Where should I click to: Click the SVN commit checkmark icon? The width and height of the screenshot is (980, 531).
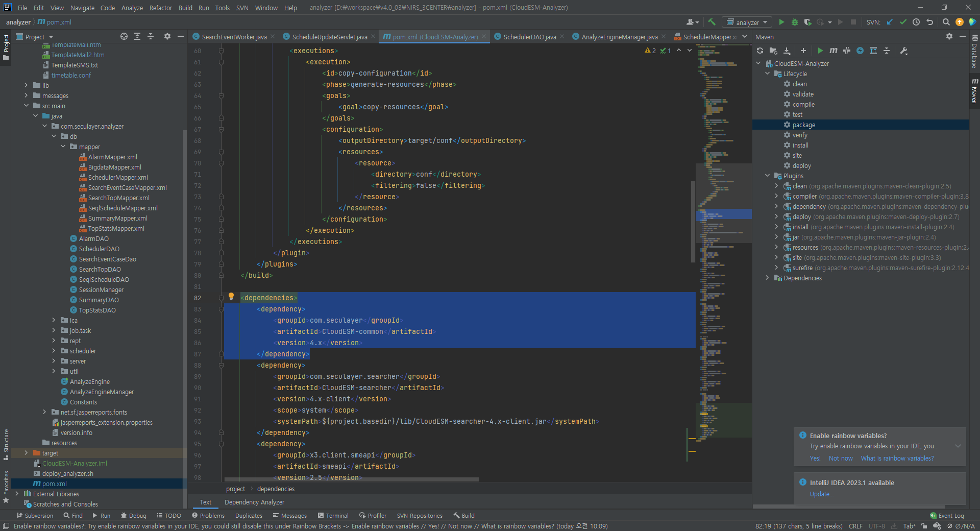[x=903, y=22]
